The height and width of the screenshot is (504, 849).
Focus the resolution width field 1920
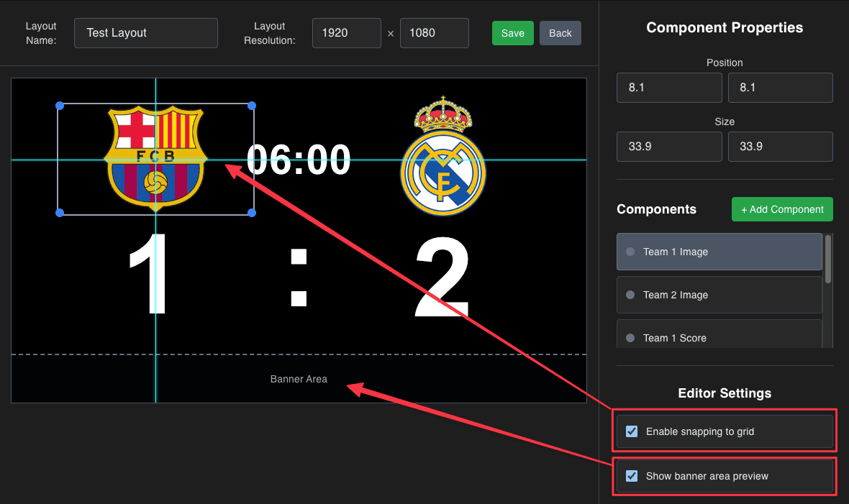(x=347, y=33)
